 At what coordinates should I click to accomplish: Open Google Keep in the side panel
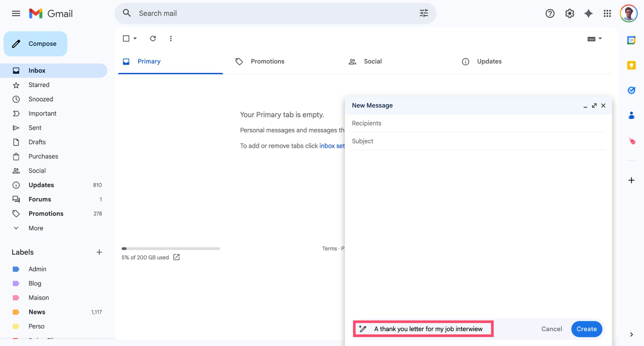[631, 66]
